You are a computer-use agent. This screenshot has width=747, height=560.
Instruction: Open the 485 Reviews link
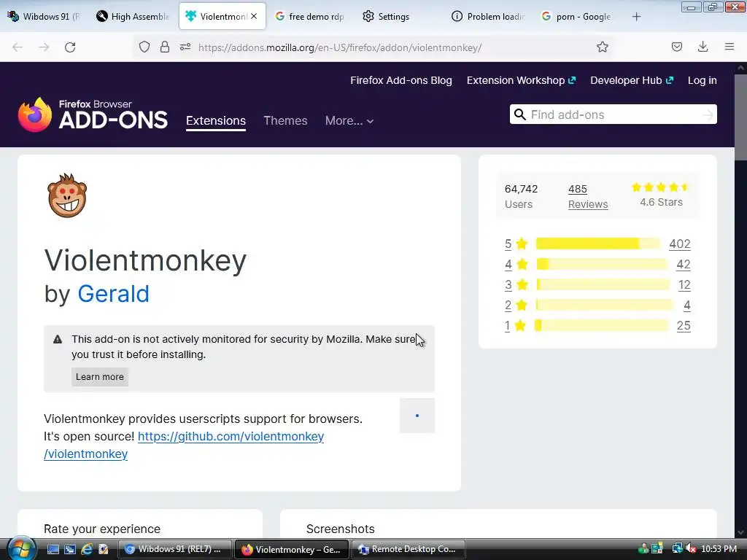coord(588,196)
